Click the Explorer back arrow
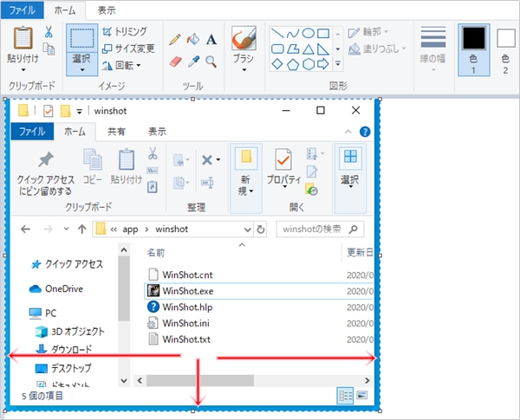The image size is (520, 420). pos(25,229)
